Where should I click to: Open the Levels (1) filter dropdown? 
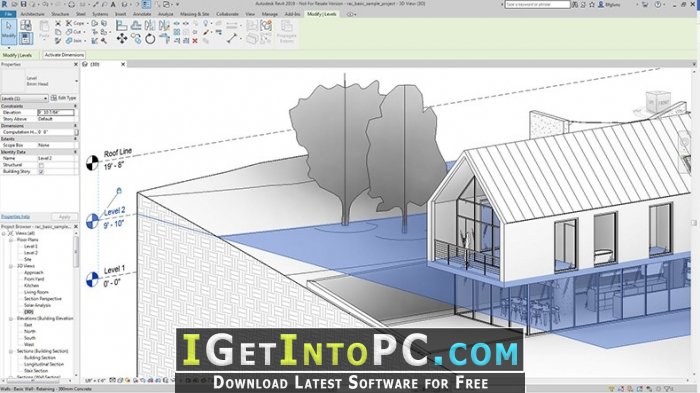pyautogui.click(x=24, y=98)
